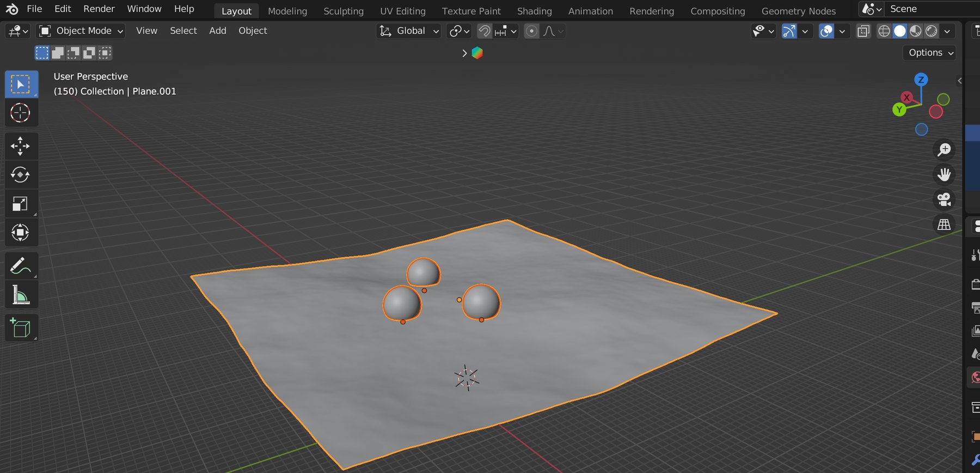This screenshot has height=473, width=980.
Task: Open the pivot point dropdown
Action: [460, 31]
